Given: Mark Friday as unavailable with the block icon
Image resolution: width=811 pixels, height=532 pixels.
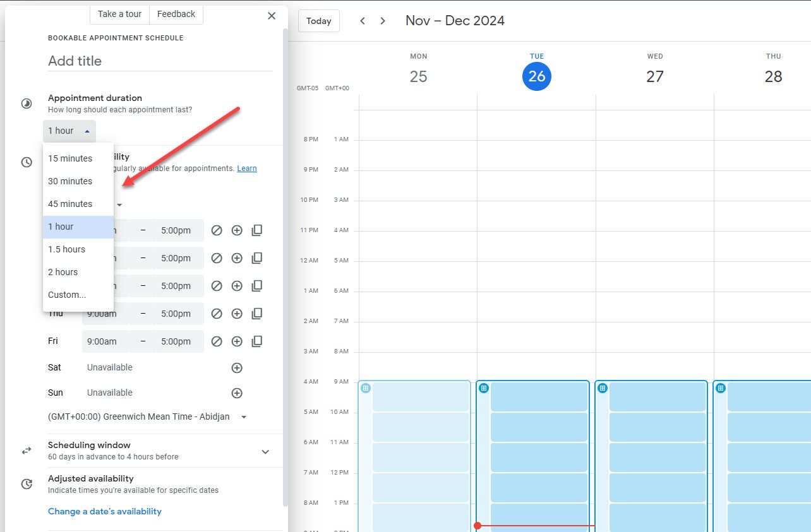Looking at the screenshot, I should click(217, 341).
